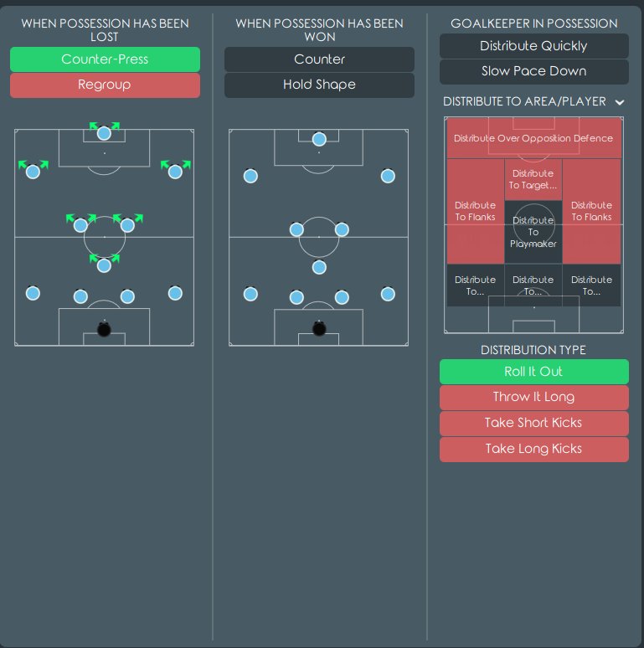Click Distribute Quickly button
The height and width of the screenshot is (648, 644).
tap(534, 46)
